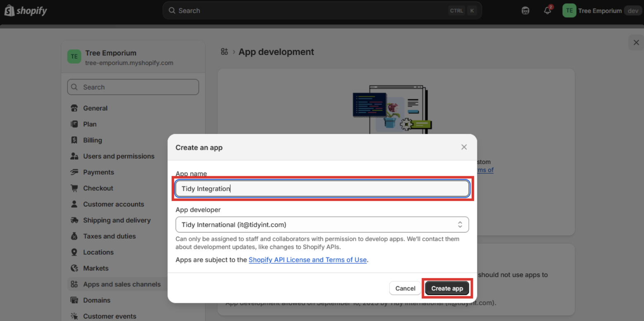Click the Plan icon in sidebar
Viewport: 644px width, 321px height.
(74, 124)
